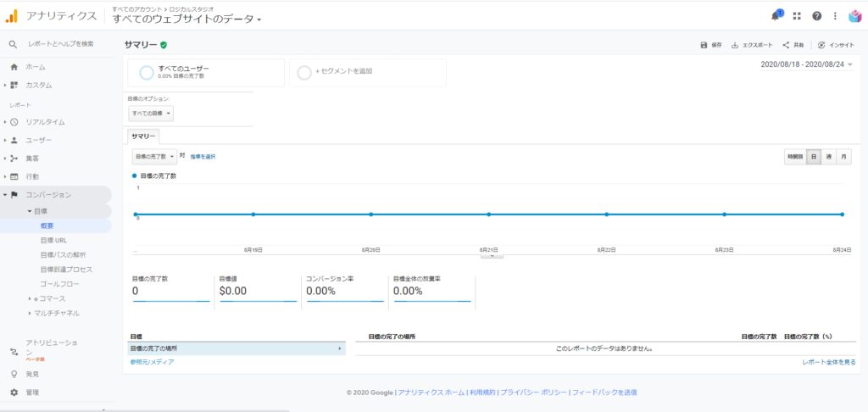Click the search magnifier icon in sidebar
This screenshot has height=412, width=868.
tap(14, 44)
